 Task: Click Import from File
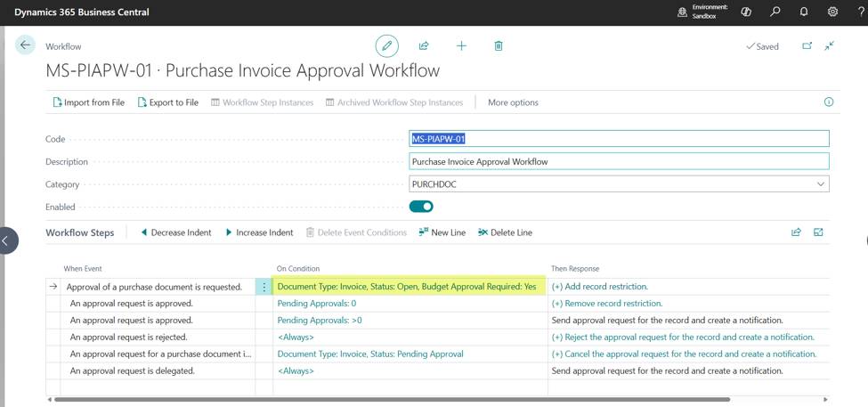click(88, 102)
